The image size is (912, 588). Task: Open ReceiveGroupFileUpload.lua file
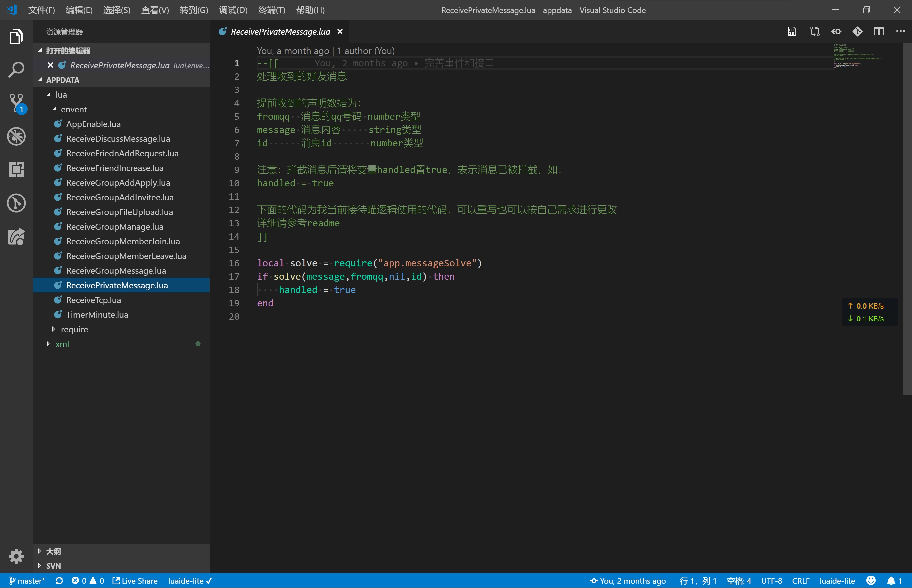pos(121,212)
